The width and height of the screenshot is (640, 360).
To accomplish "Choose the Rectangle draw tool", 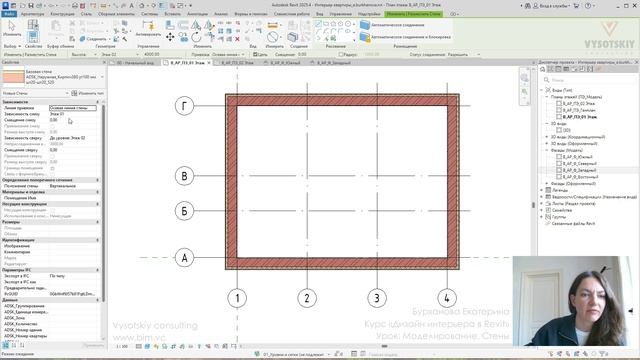I will 326,24.
